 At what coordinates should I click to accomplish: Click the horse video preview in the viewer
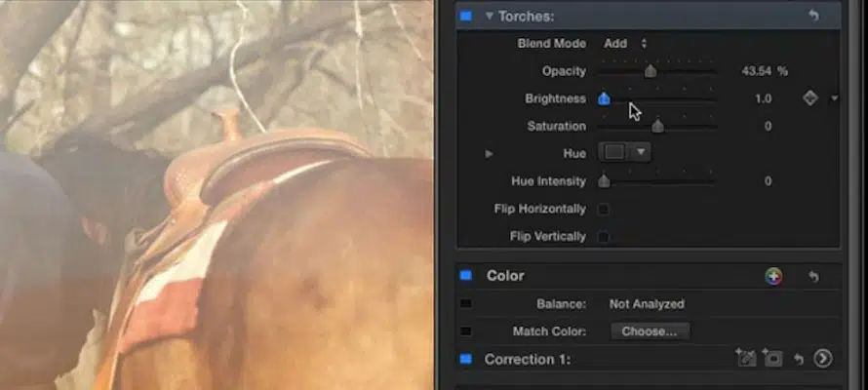pyautogui.click(x=217, y=195)
